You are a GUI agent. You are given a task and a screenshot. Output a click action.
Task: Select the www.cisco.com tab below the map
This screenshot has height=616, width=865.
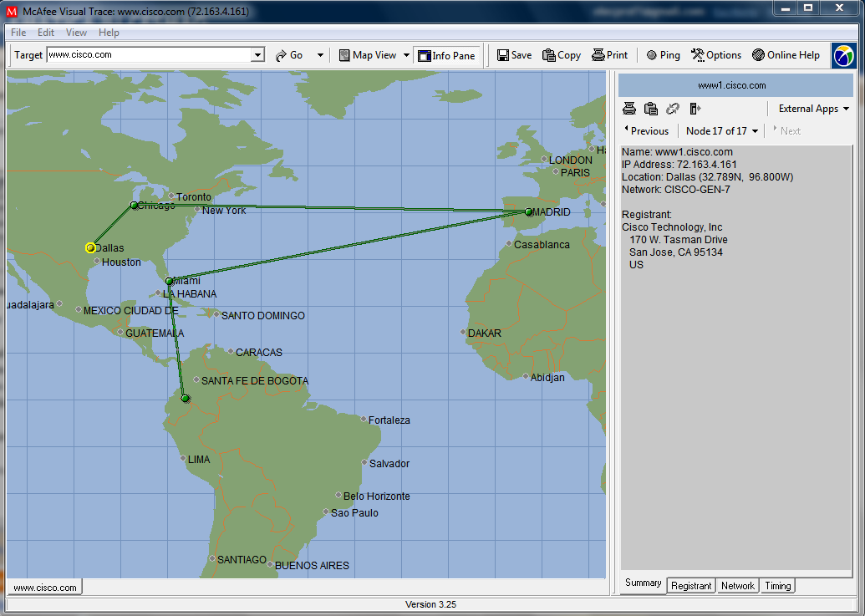point(44,588)
